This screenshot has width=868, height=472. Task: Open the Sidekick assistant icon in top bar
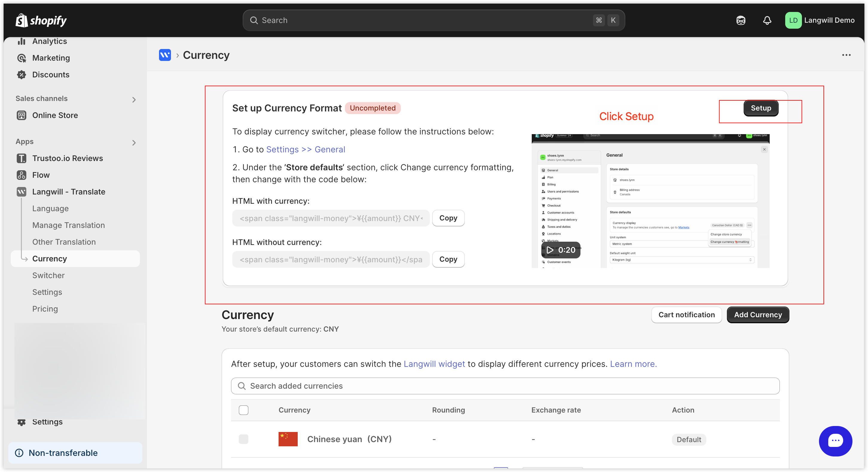click(x=741, y=20)
